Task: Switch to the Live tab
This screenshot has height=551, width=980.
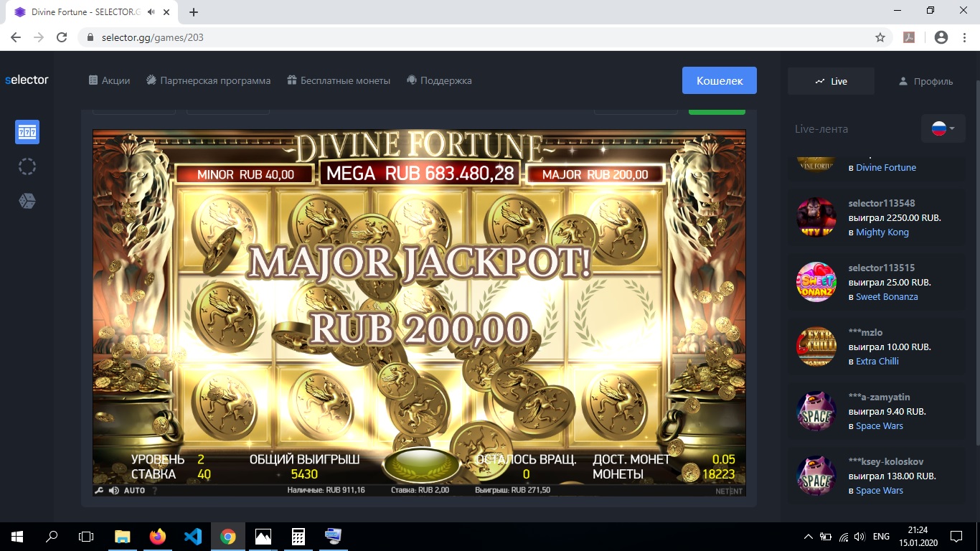Action: [831, 81]
